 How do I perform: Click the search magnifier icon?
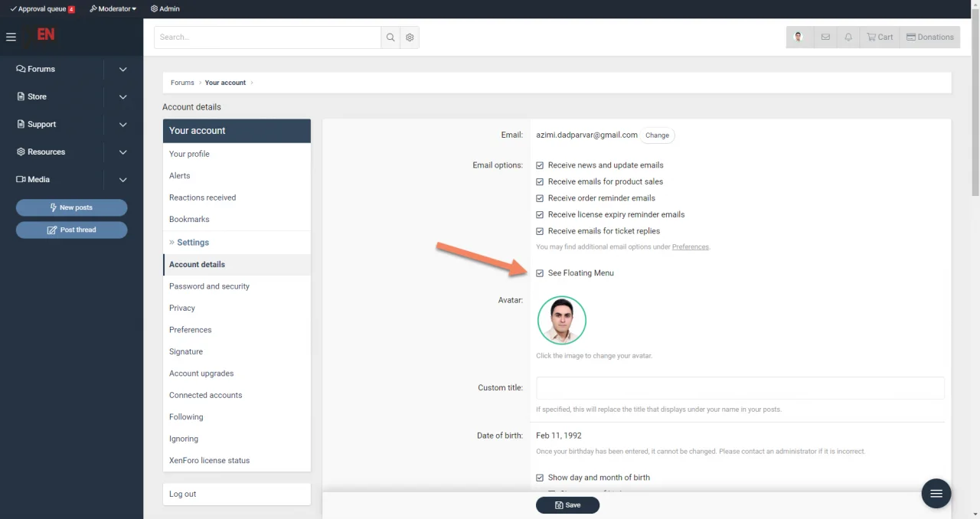coord(390,38)
